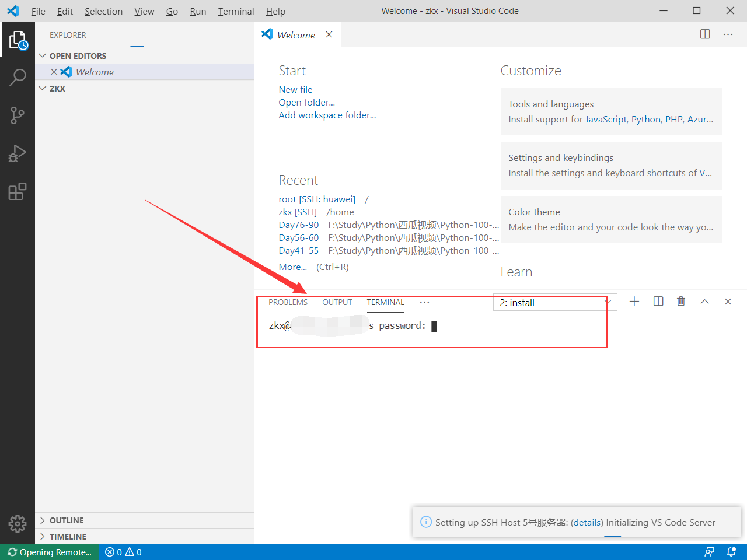Collapse the OPEN EDITORS section

pyautogui.click(x=144, y=55)
